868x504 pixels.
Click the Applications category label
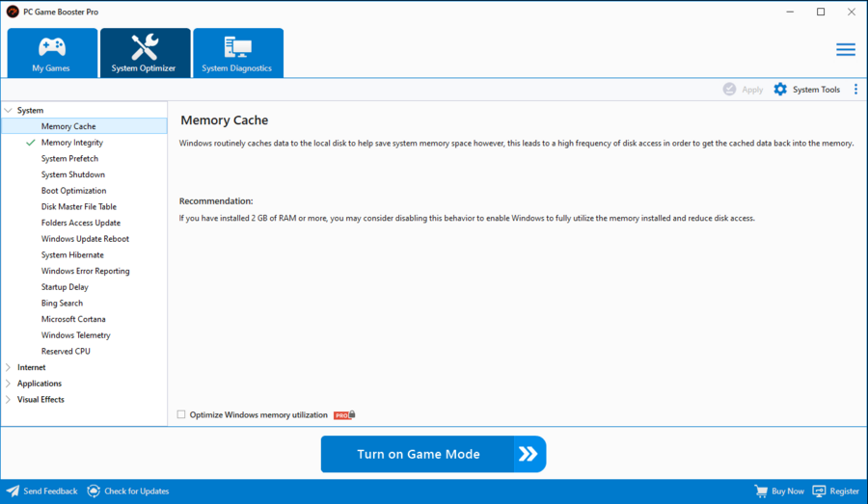pos(40,384)
